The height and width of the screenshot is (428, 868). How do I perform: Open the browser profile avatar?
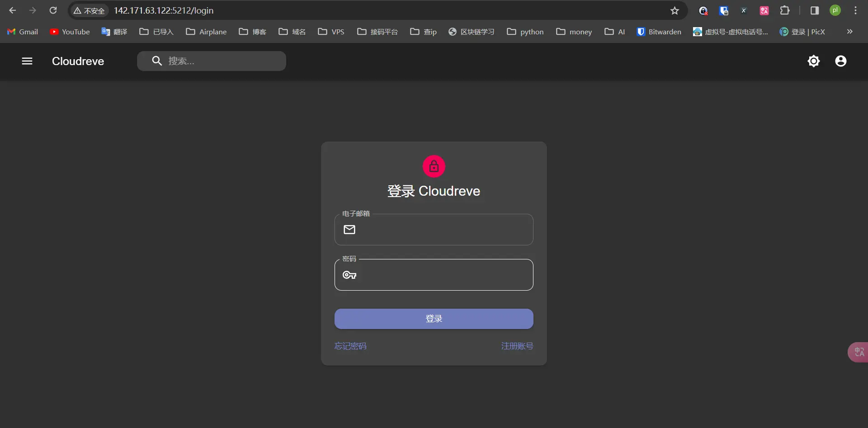pyautogui.click(x=835, y=10)
